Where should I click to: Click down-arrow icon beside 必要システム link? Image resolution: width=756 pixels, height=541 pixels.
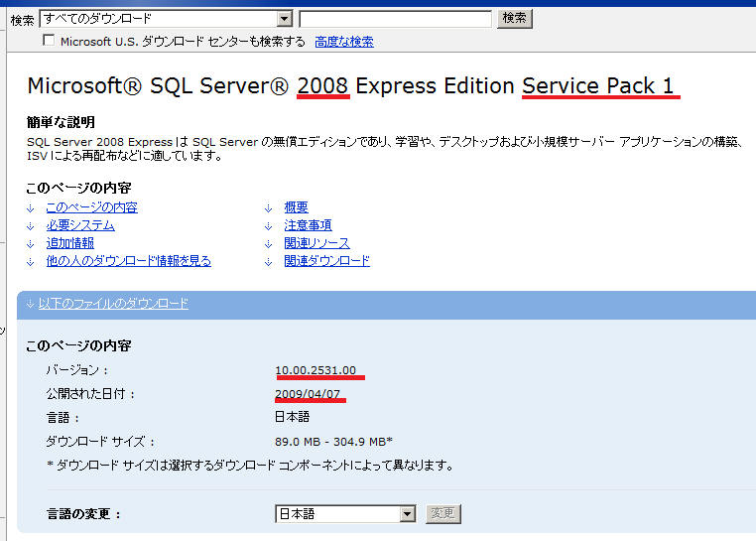[x=31, y=226]
